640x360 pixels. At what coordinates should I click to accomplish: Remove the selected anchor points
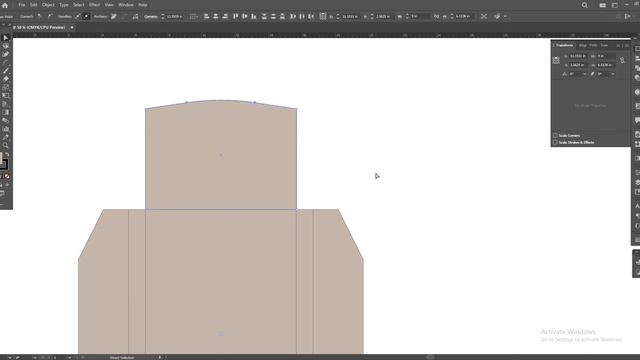tap(113, 16)
